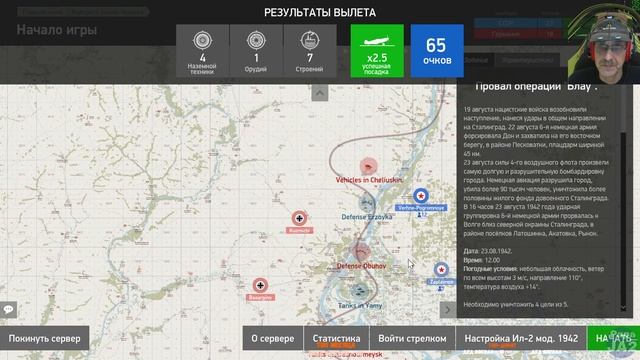Open the chat bubble icon
The image size is (640, 360).
8,309
